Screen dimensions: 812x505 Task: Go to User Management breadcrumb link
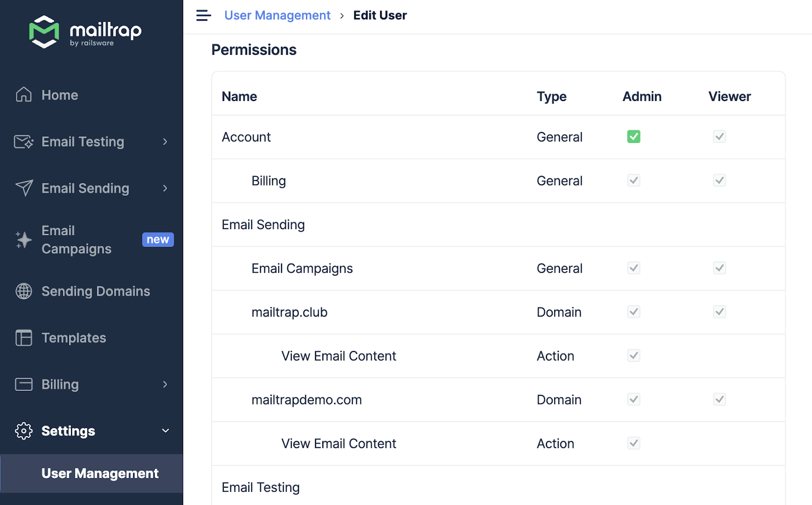click(277, 16)
